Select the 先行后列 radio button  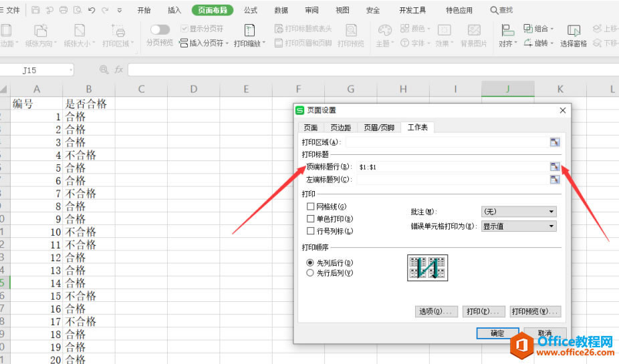[310, 273]
